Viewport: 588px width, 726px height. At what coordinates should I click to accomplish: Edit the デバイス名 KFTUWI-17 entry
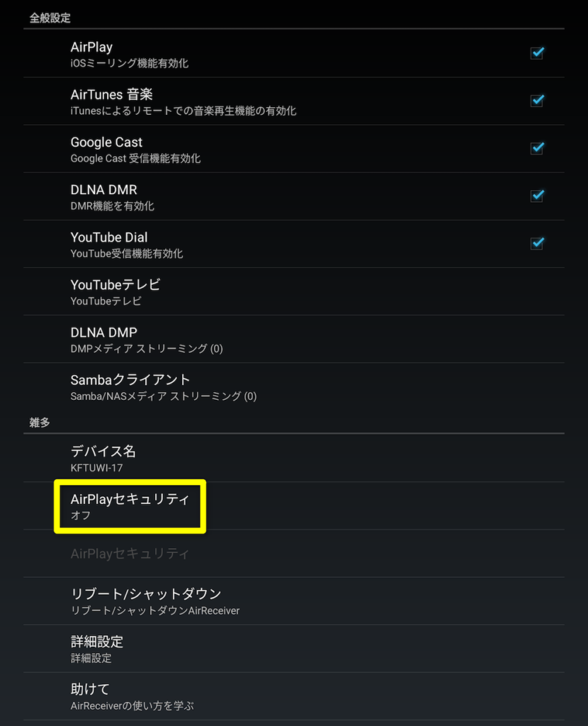[294, 459]
